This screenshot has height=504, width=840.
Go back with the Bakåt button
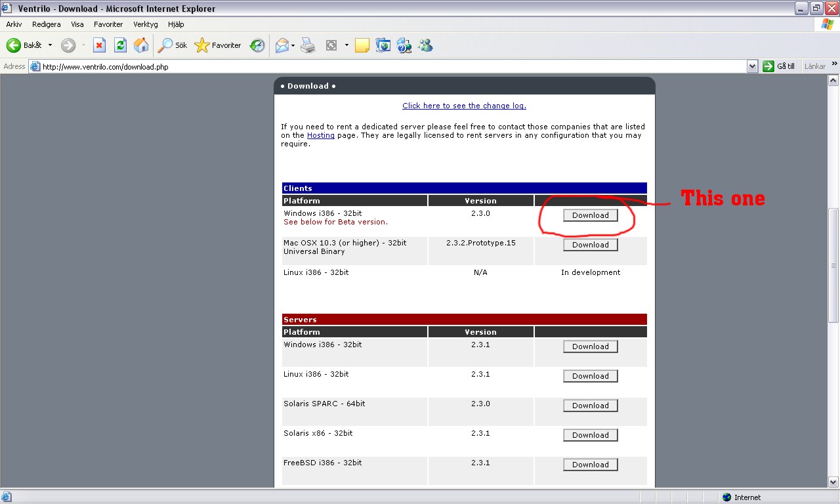click(24, 45)
